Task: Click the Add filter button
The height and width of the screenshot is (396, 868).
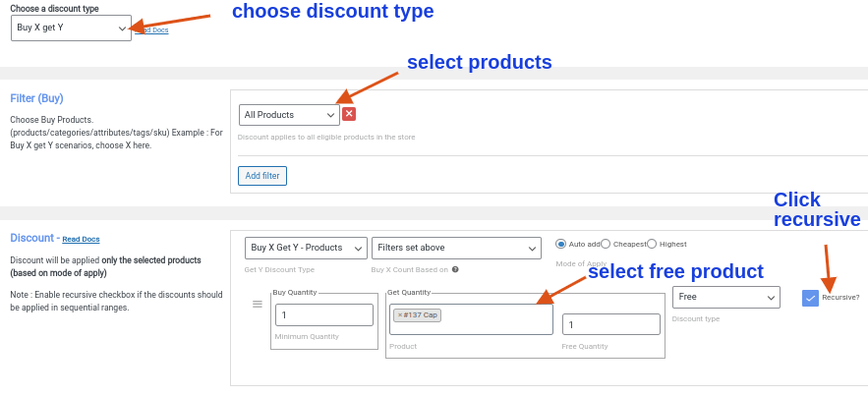Action: (x=262, y=176)
